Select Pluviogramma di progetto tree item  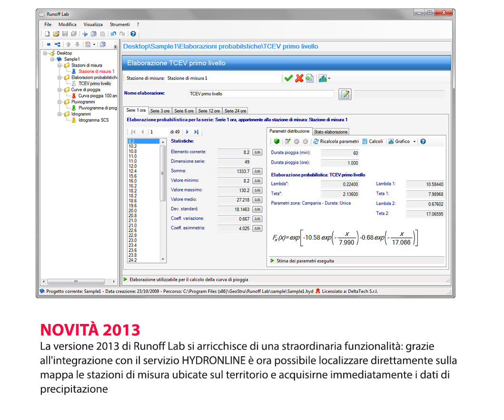(x=98, y=108)
